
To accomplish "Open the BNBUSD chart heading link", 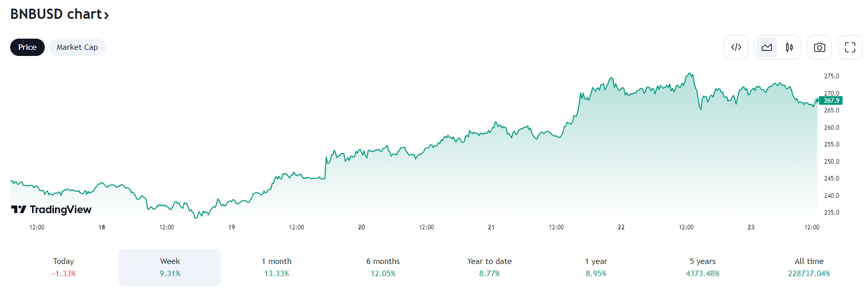I will (x=56, y=14).
